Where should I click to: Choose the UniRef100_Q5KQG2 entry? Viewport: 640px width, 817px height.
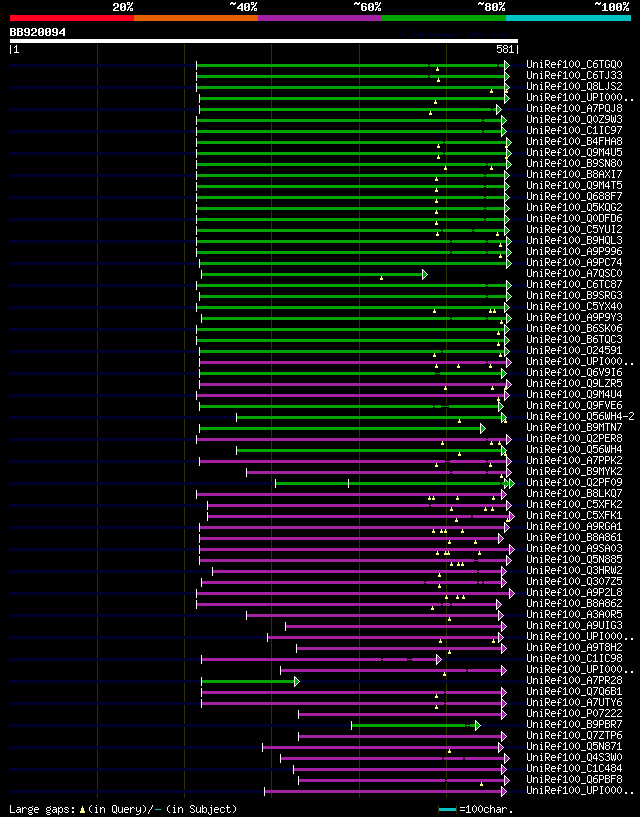pos(574,207)
